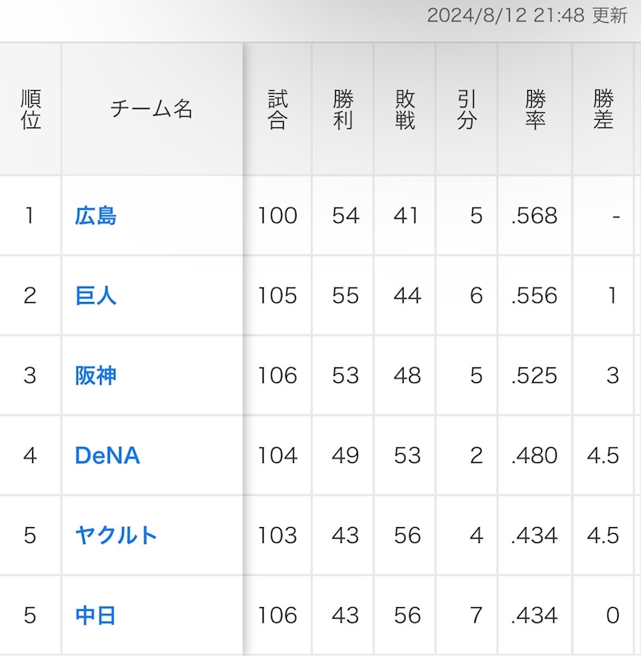
Task: Select DeNA's 53 losses cell
Action: [404, 455]
